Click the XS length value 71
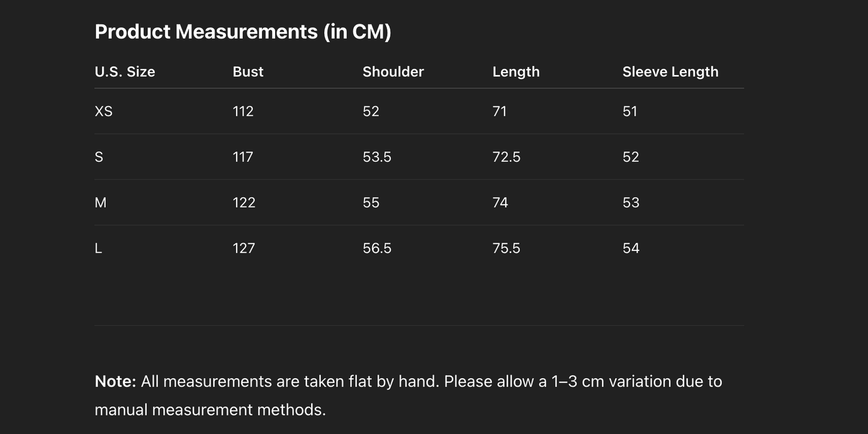Image resolution: width=868 pixels, height=434 pixels. point(499,112)
